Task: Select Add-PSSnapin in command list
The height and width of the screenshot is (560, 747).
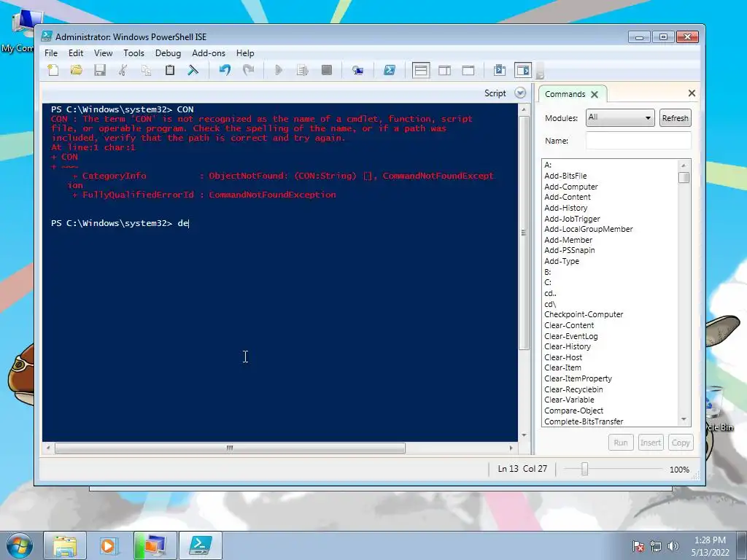Action: 569,250
